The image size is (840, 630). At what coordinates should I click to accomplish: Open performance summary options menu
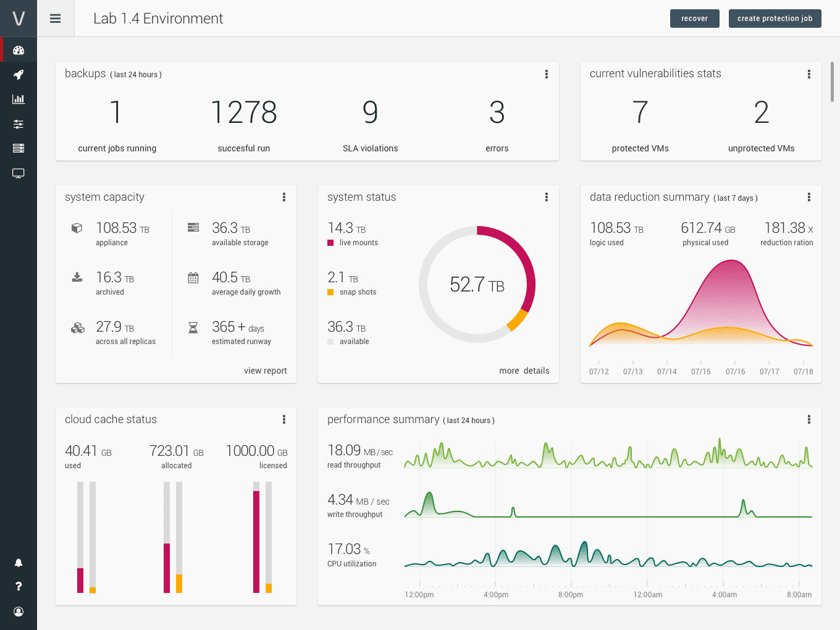click(x=809, y=419)
